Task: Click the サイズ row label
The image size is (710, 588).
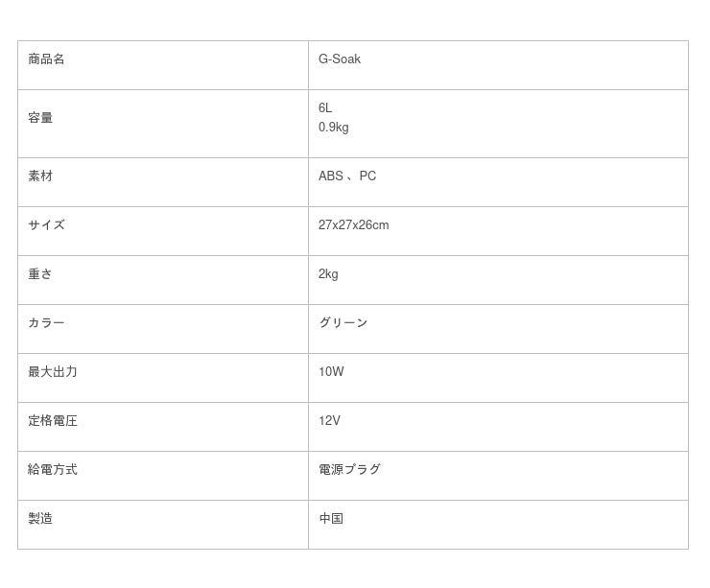Action: (47, 225)
